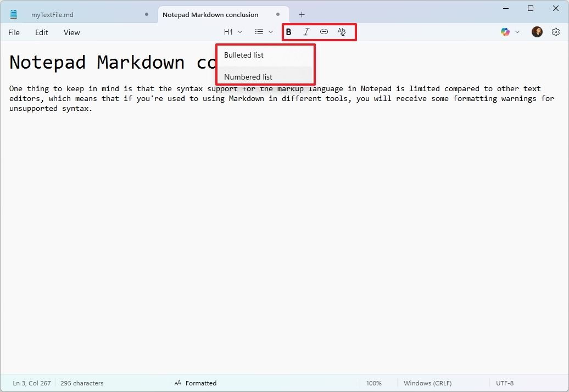Insert a hyperlink using the link icon
The width and height of the screenshot is (569, 392).
[x=323, y=32]
